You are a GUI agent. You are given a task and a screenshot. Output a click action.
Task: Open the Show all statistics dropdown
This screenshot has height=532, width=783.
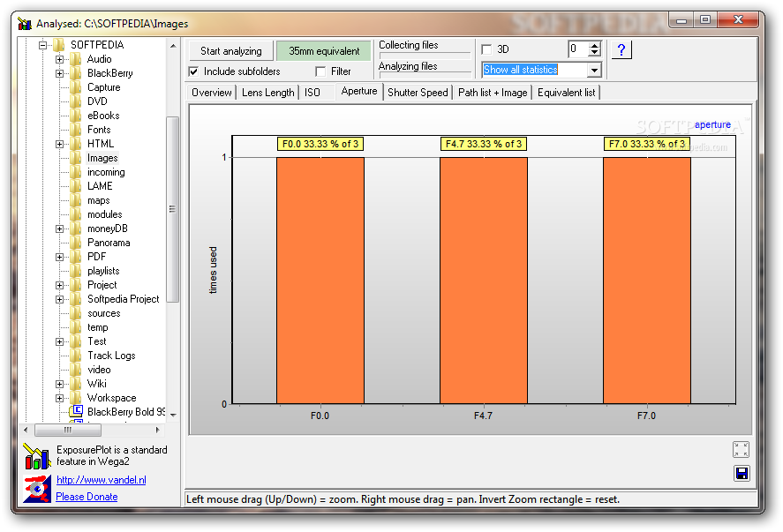(x=594, y=70)
